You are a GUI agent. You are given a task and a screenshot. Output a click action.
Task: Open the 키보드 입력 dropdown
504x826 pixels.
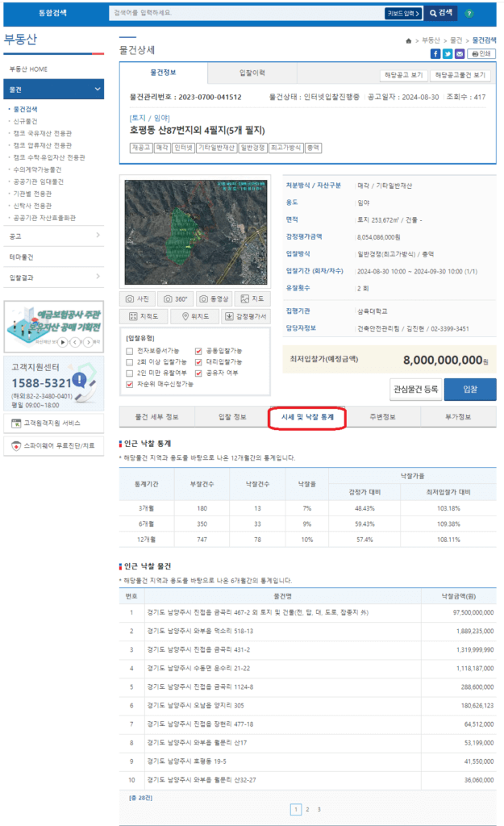pos(403,14)
